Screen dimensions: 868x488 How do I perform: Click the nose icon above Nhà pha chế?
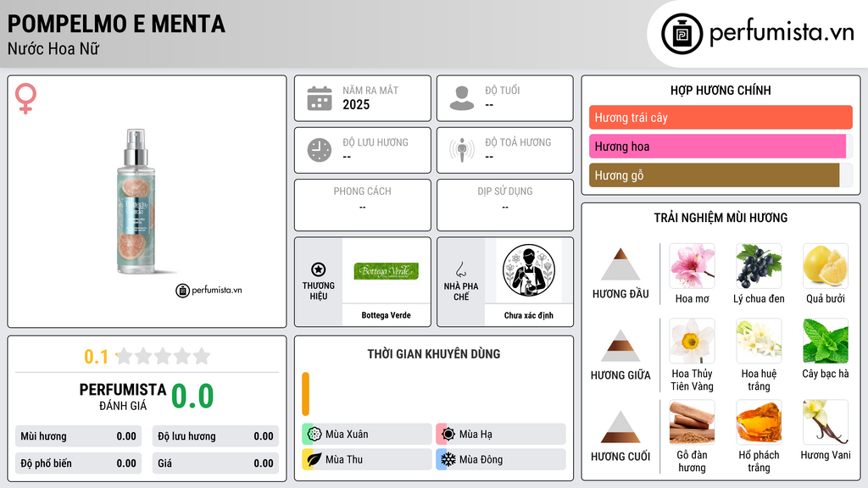coord(460,269)
